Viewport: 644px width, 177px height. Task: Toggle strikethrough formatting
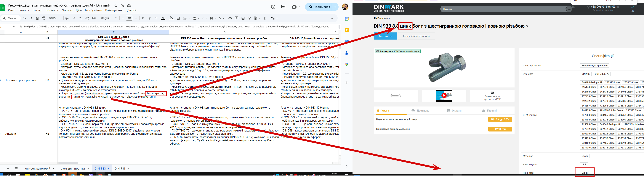(156, 18)
